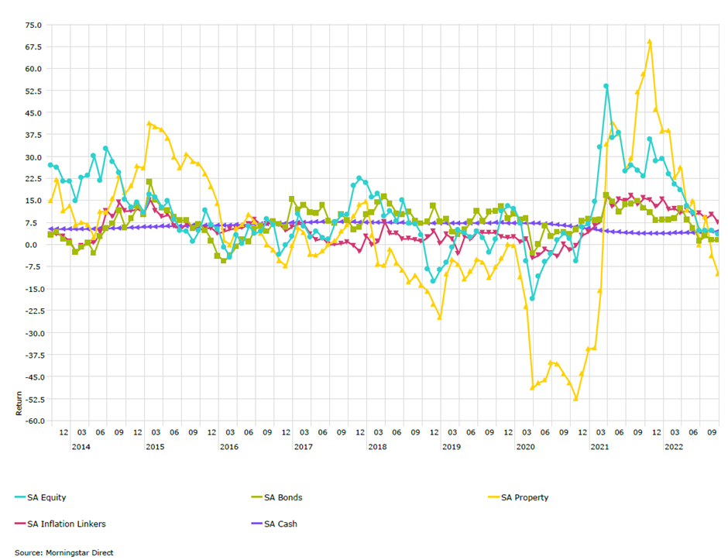Click the SA Equity peak data point in 2021
This screenshot has height=560, width=728.
[606, 86]
